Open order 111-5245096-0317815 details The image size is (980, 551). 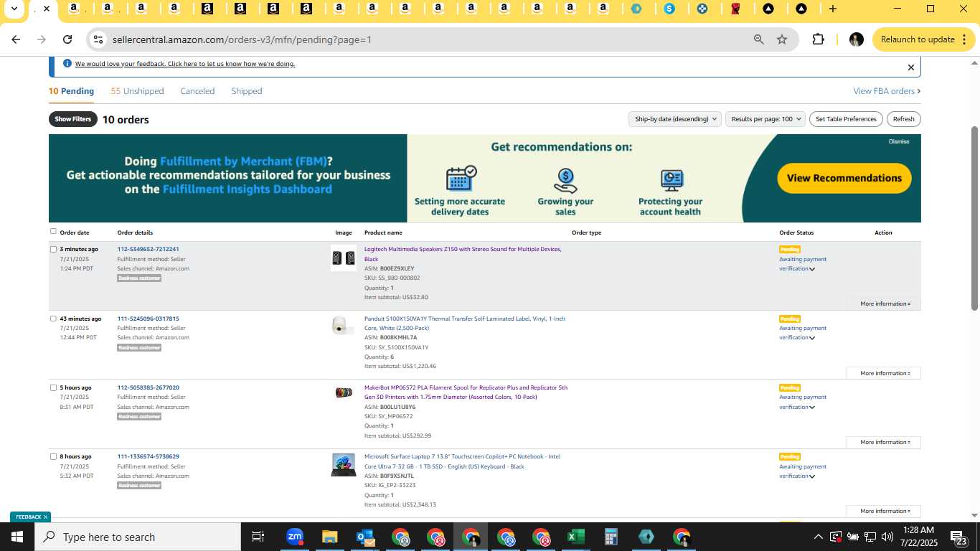(x=149, y=319)
